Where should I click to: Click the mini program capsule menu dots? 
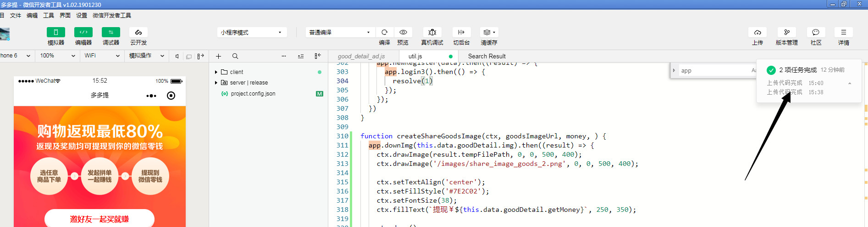point(151,96)
